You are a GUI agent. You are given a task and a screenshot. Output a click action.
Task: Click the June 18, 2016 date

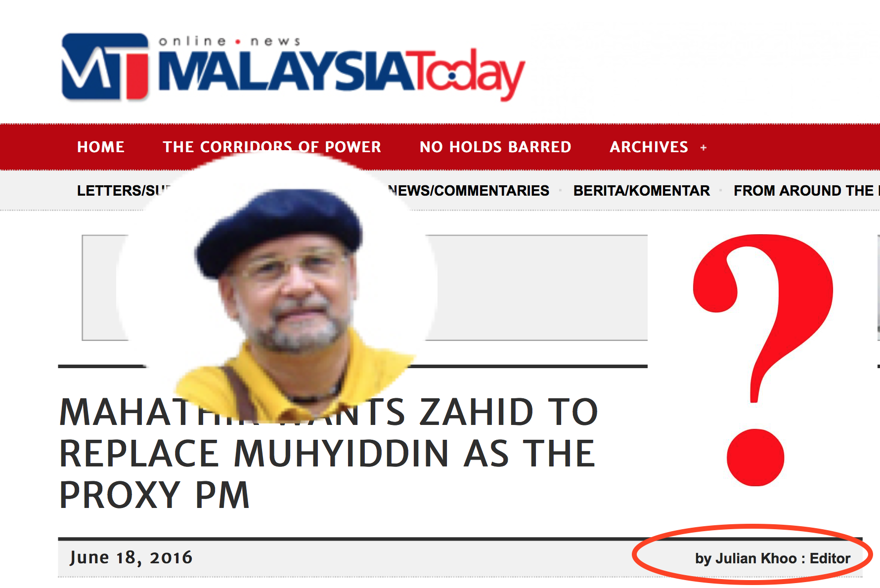[x=131, y=557]
